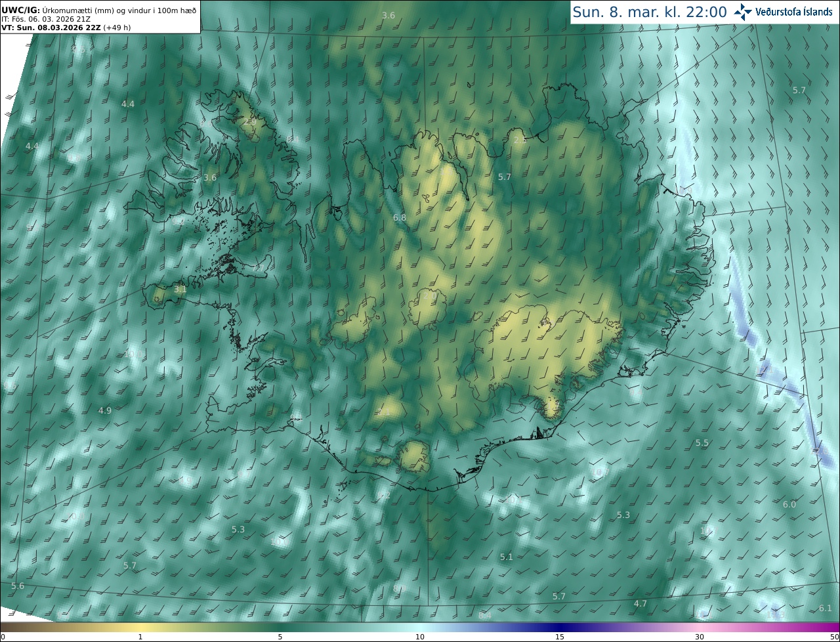Screen dimensions: 840x642
Task: Select the "Sun. 8. mar. kl. 22:00" timestamp
Action: tap(650, 12)
